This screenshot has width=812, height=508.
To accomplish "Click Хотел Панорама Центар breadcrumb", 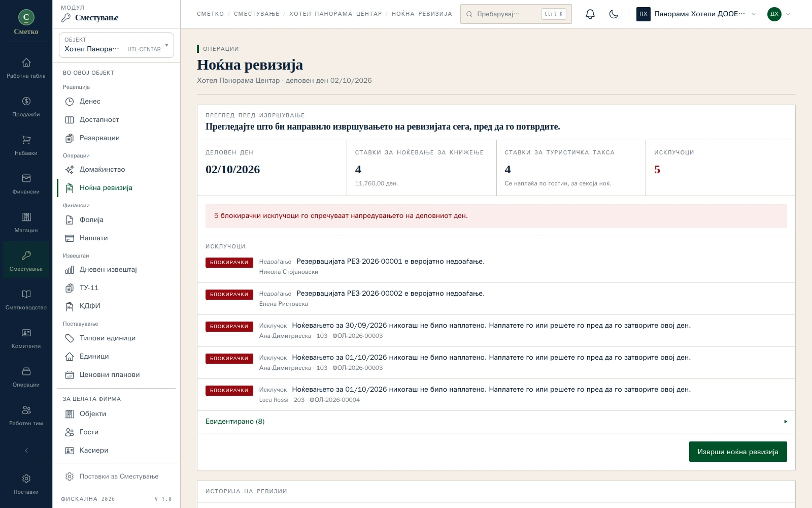I will (335, 14).
